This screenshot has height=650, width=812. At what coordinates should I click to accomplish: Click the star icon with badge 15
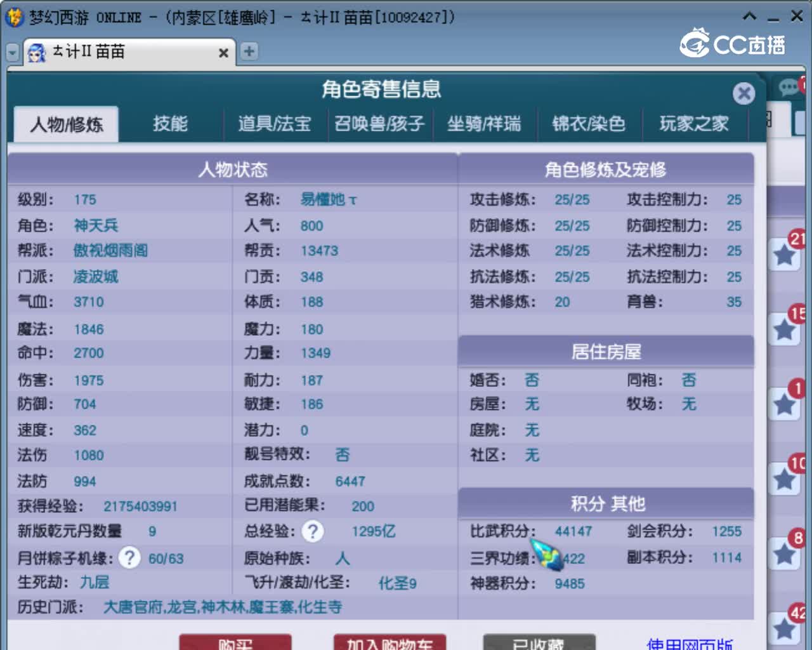click(x=785, y=329)
